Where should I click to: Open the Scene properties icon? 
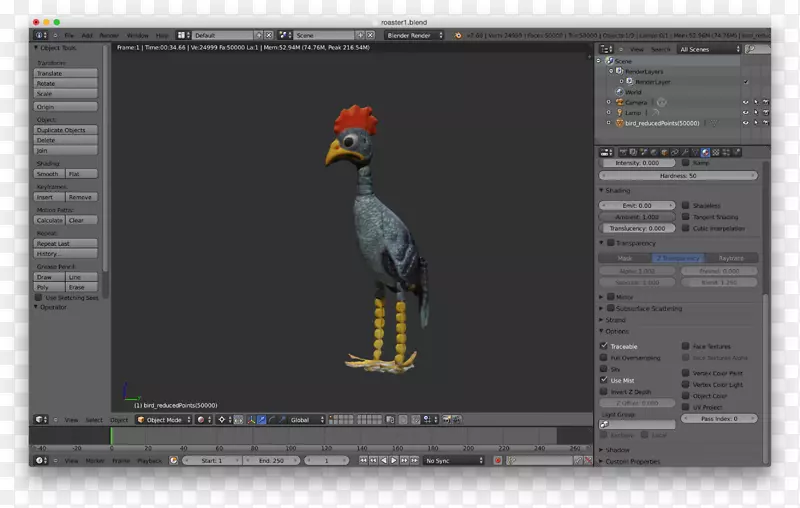644,153
